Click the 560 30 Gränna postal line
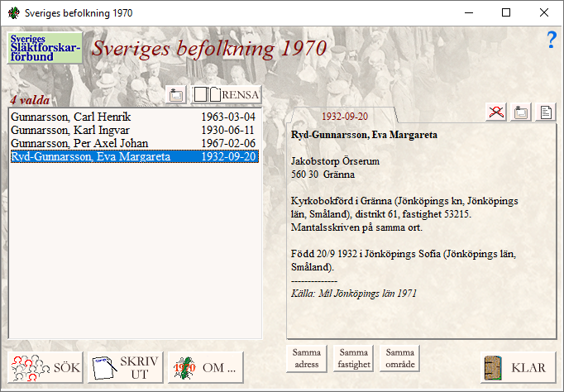 coord(323,174)
